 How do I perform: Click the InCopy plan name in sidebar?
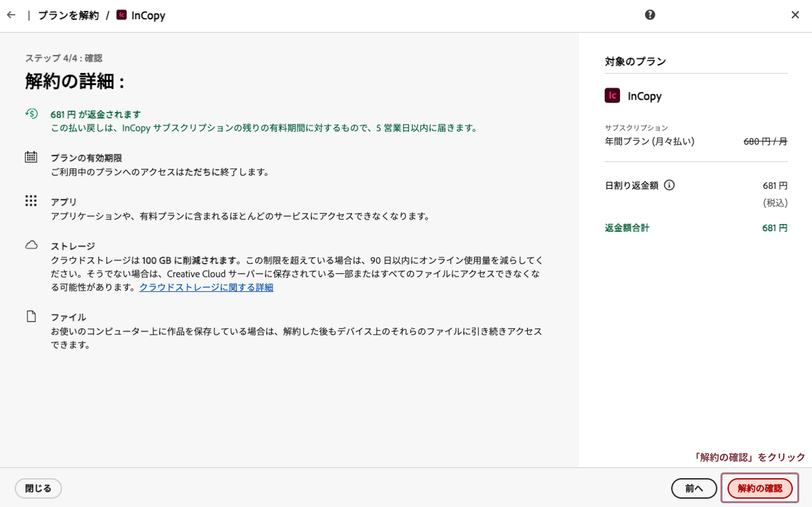click(x=644, y=96)
